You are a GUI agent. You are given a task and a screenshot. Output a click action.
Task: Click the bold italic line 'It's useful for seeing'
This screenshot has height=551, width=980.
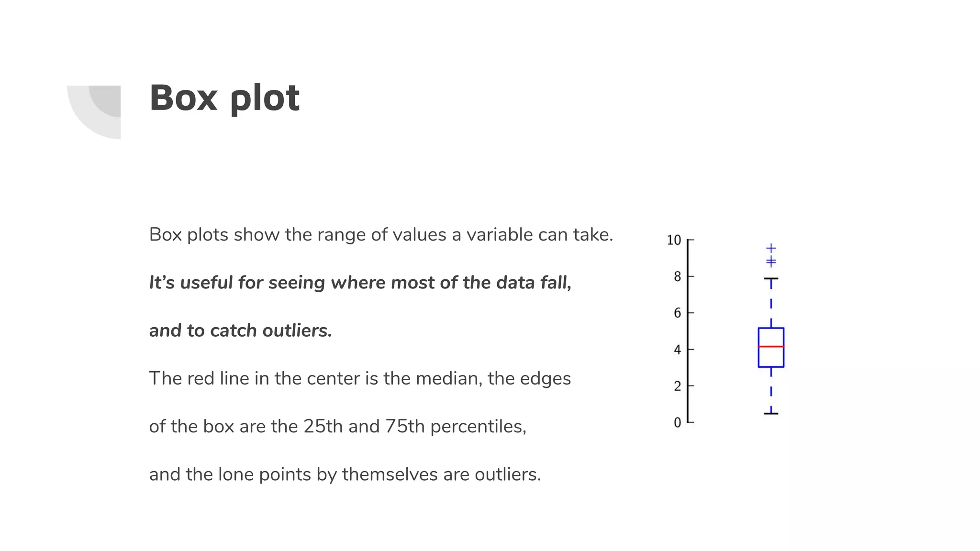tap(360, 283)
